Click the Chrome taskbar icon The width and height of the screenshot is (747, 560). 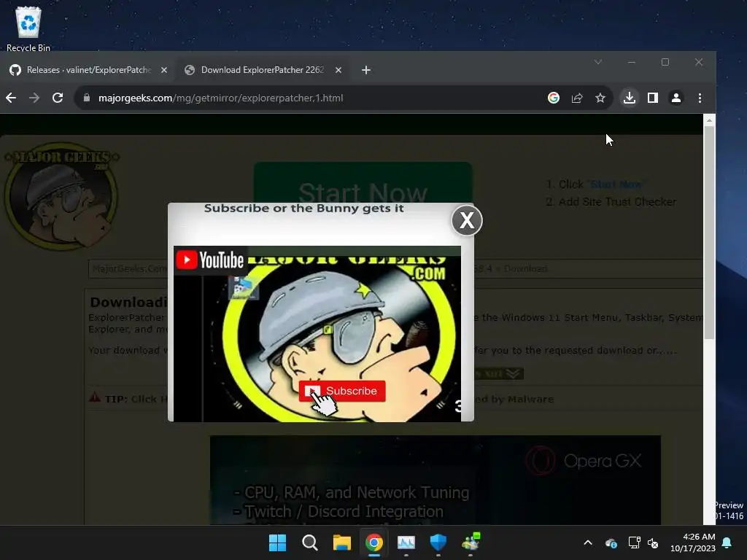pyautogui.click(x=374, y=542)
